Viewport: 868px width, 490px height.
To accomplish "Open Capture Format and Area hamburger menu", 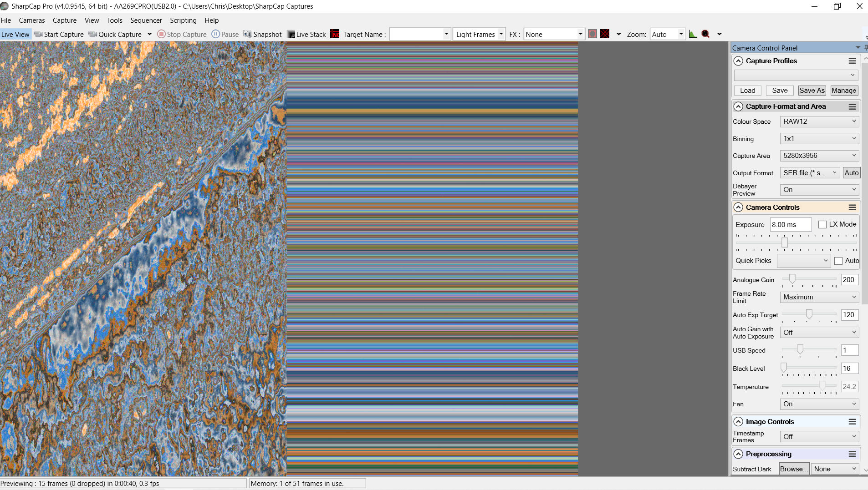I will (x=853, y=106).
